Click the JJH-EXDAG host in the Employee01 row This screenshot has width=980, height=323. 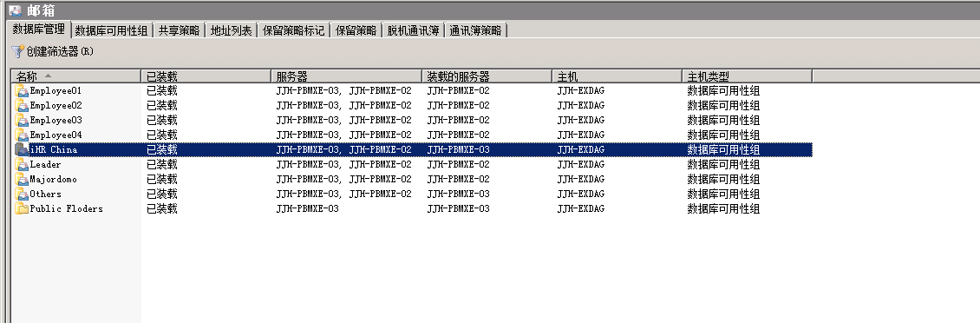click(580, 91)
